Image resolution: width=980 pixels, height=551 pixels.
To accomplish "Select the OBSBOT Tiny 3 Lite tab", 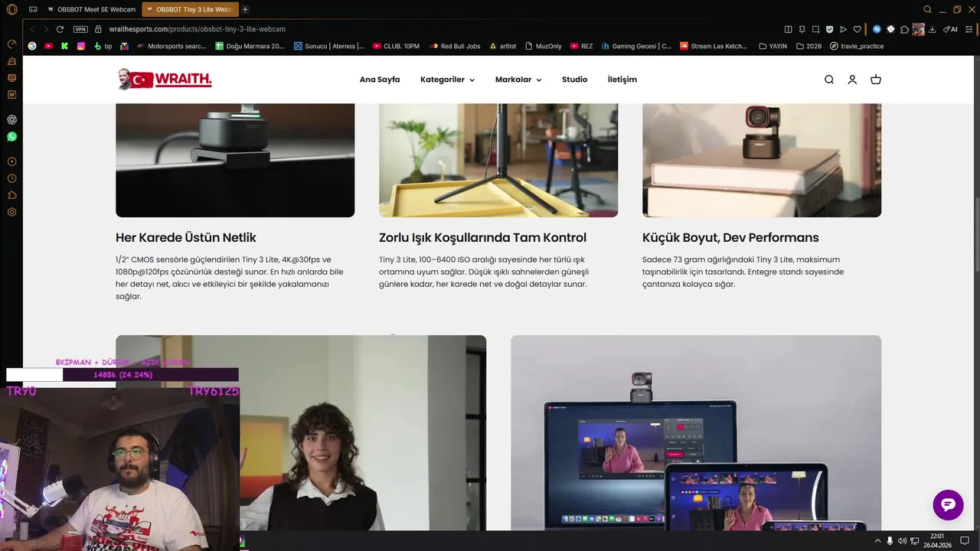I will 190,9.
